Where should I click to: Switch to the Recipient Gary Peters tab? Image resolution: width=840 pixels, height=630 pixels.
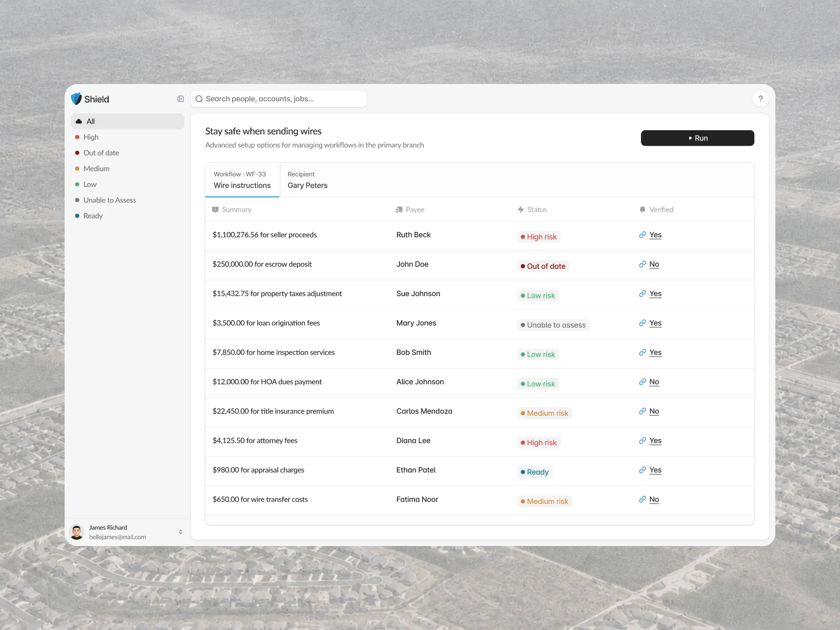coord(307,180)
